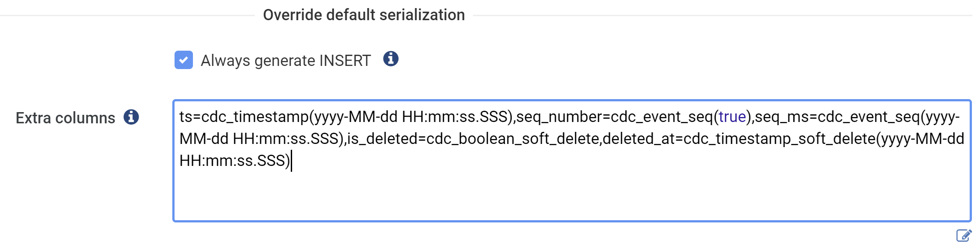Open the expanded editor icon below textarea
Viewport: 980px width, 248px height.
click(964, 235)
